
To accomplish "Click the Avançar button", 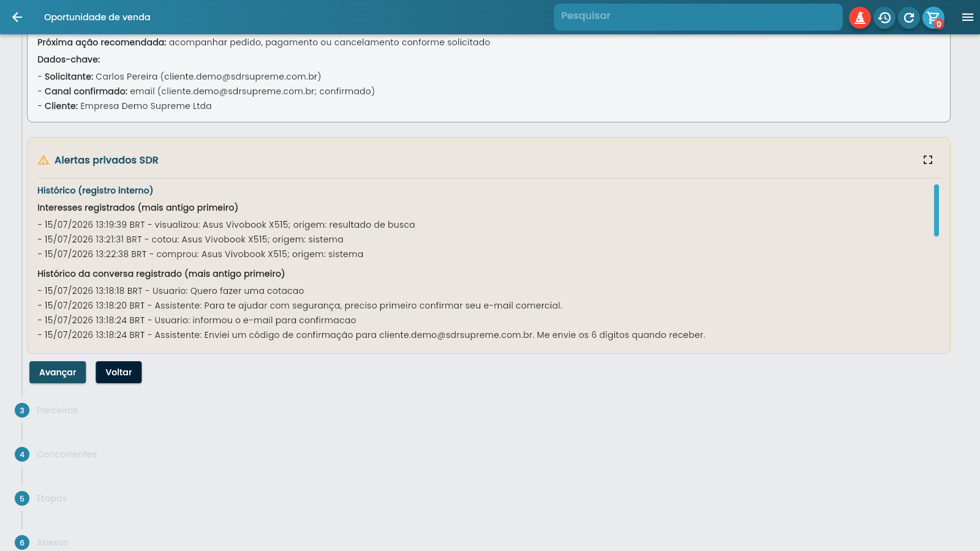I will (x=58, y=372).
